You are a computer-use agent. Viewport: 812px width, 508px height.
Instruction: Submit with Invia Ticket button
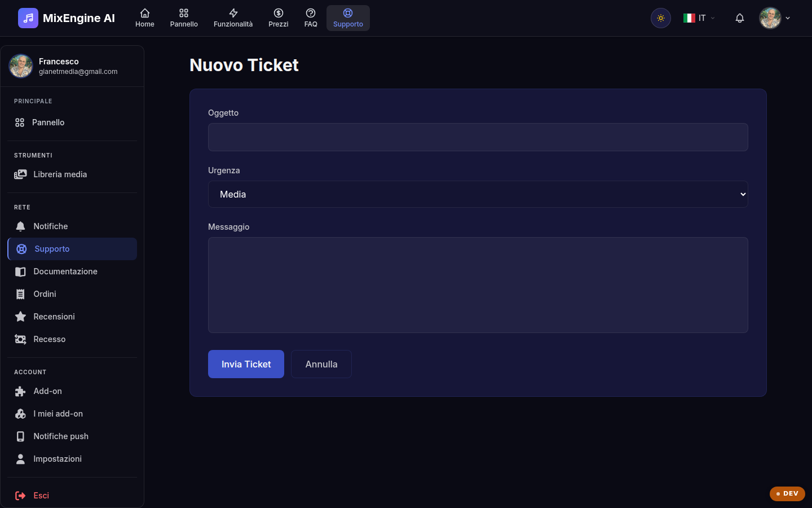point(246,364)
